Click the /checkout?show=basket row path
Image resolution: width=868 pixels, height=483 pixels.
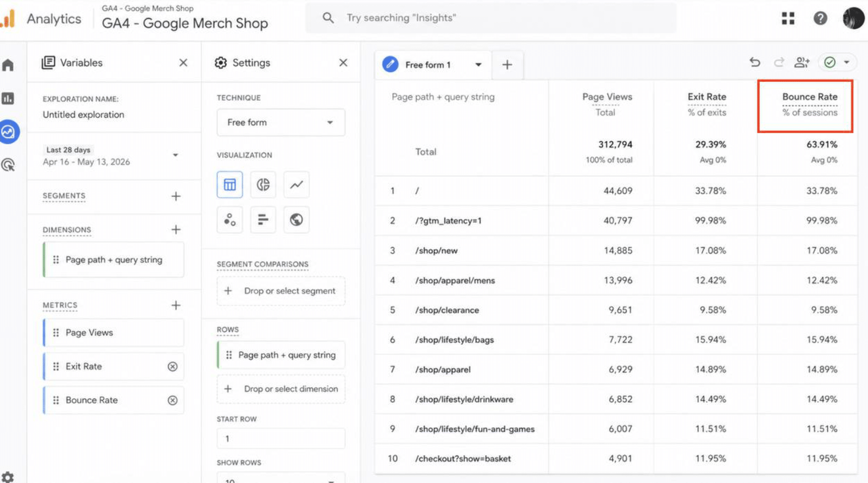pos(463,459)
